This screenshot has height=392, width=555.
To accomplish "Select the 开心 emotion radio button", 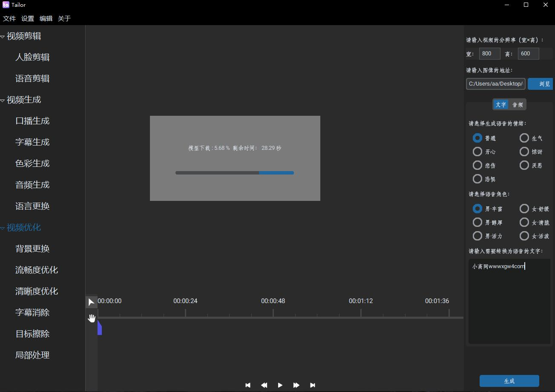I will (477, 152).
